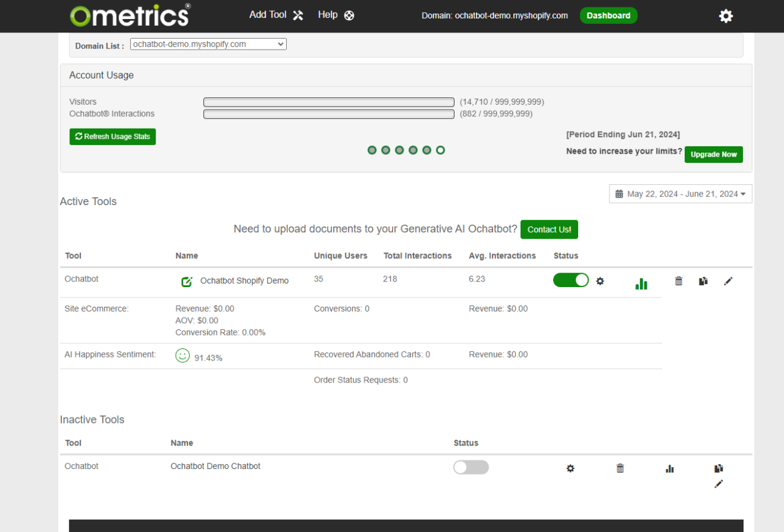Delete the Ochatbot Shopify Demo chatbot

coord(678,280)
